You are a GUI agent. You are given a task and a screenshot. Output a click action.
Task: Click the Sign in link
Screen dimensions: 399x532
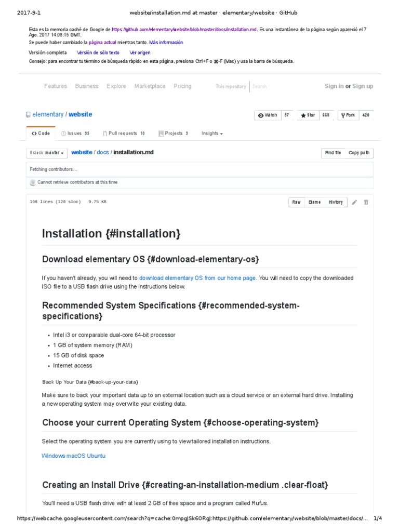(x=334, y=86)
